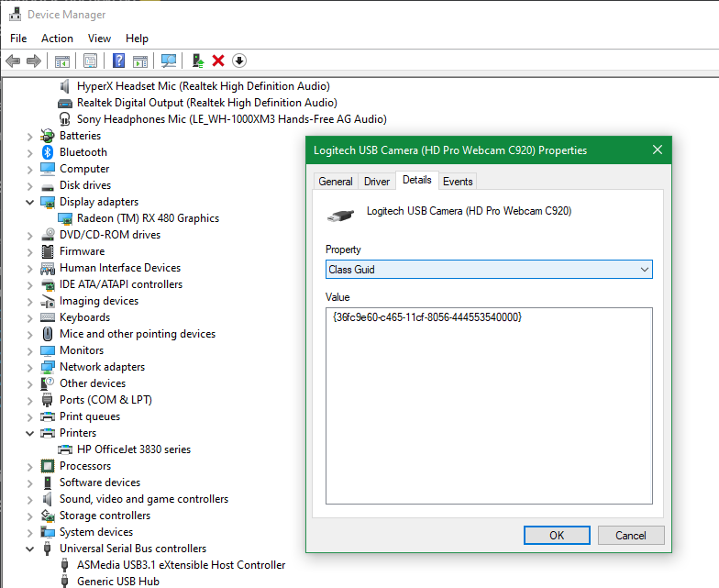This screenshot has height=588, width=719.
Task: Click the OK button
Action: pos(557,536)
